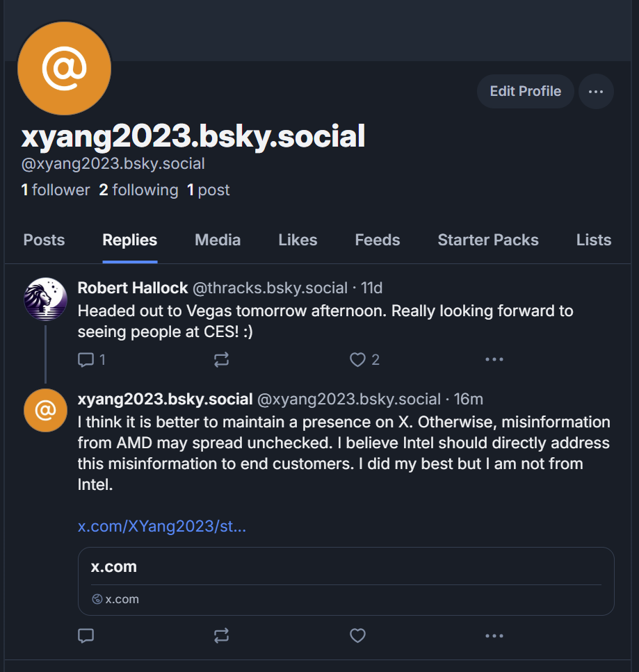Open more options on Robert Hallock's post
The width and height of the screenshot is (639, 672).
click(x=494, y=359)
